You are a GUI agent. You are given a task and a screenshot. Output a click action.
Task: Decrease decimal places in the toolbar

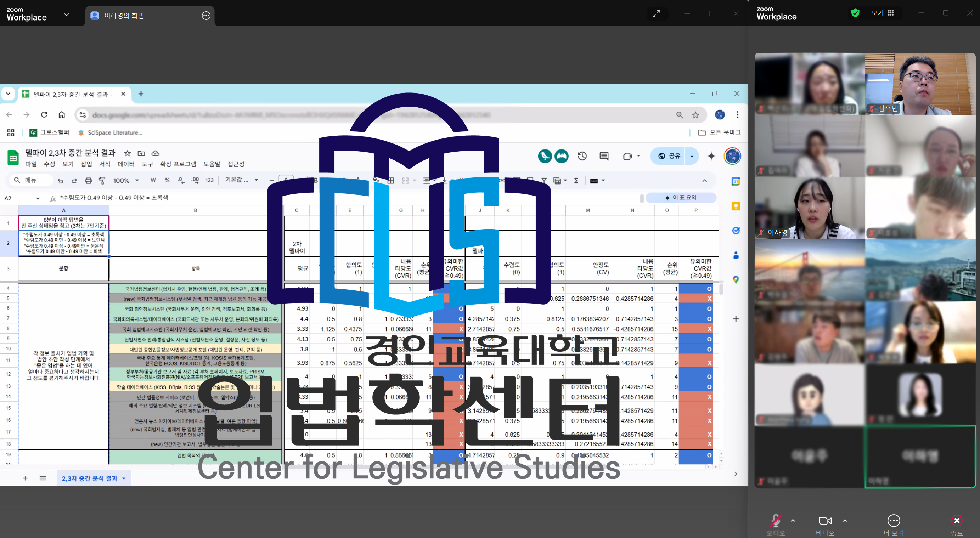click(x=181, y=180)
